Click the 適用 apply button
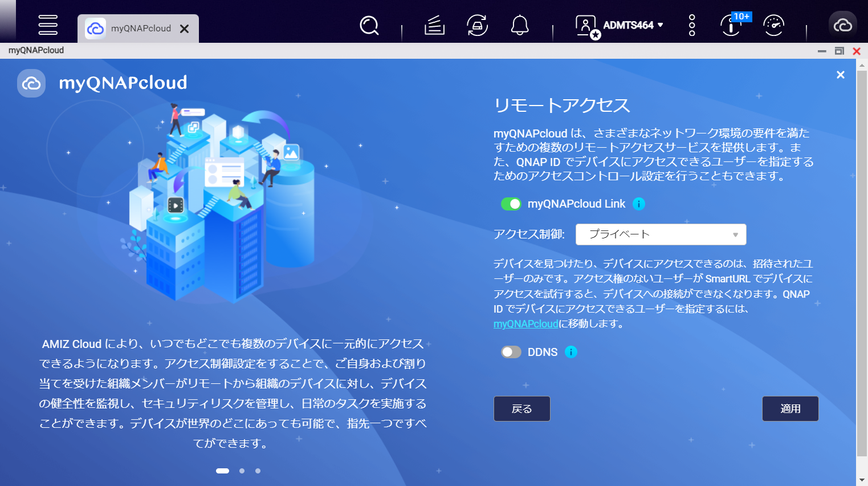The image size is (868, 486). 790,408
